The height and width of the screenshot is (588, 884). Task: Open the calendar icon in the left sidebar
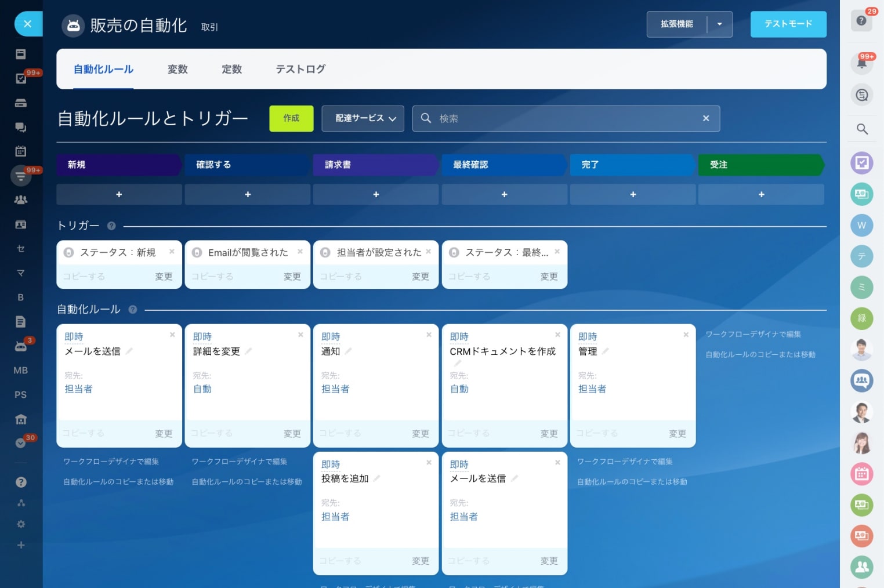(x=21, y=151)
